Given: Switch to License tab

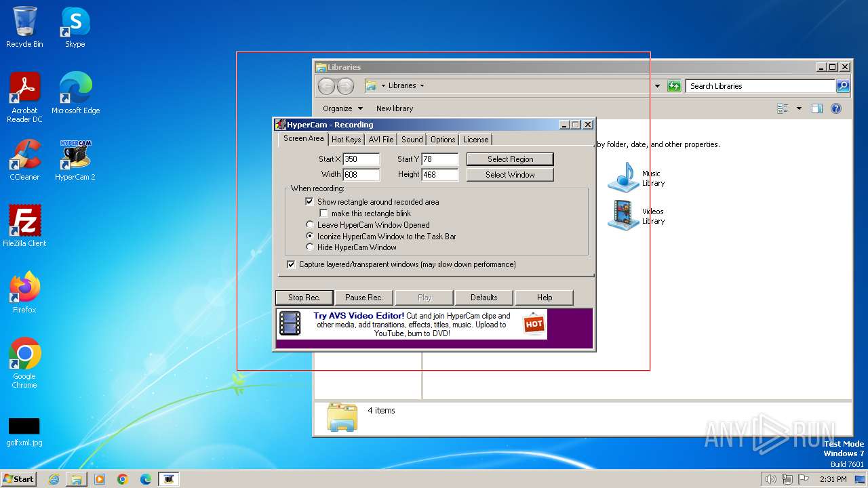Looking at the screenshot, I should coord(475,140).
